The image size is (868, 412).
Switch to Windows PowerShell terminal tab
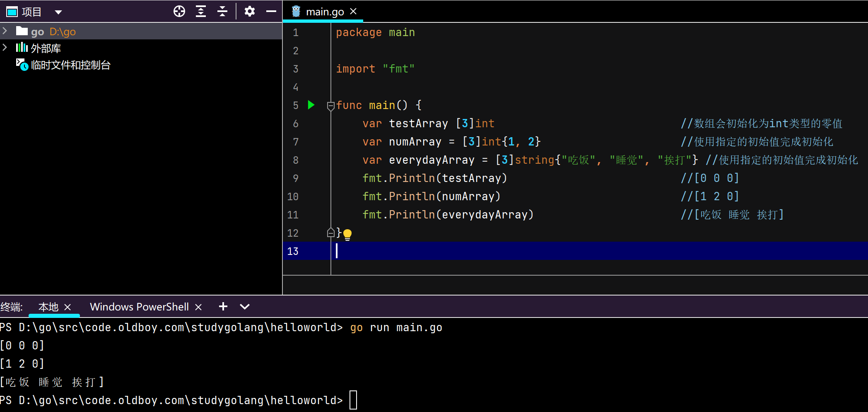[139, 307]
